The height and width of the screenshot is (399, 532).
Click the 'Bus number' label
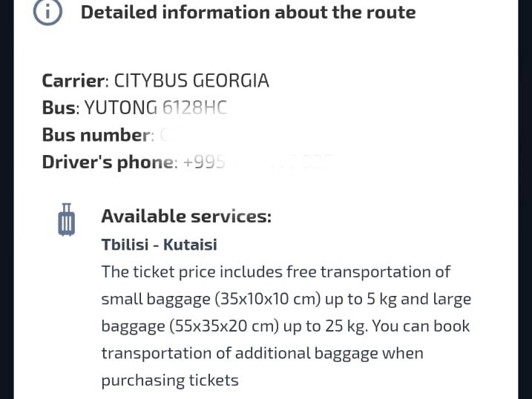coord(96,135)
